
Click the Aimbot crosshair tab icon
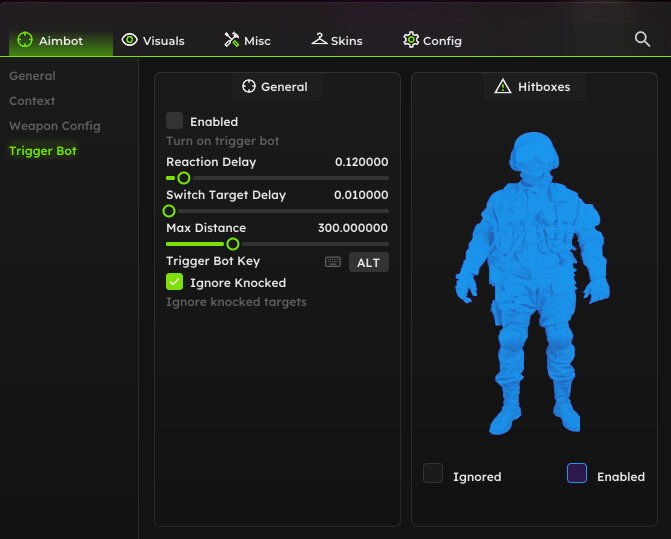pyautogui.click(x=25, y=40)
